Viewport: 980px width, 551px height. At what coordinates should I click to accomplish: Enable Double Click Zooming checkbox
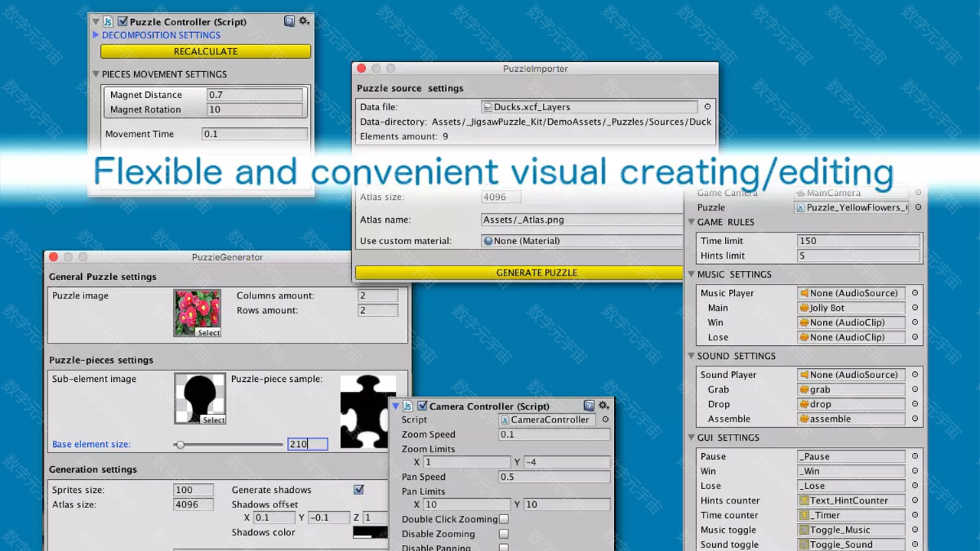point(504,519)
